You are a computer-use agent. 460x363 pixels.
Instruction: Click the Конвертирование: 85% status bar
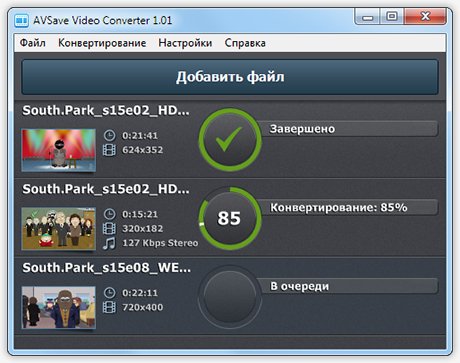click(x=348, y=207)
